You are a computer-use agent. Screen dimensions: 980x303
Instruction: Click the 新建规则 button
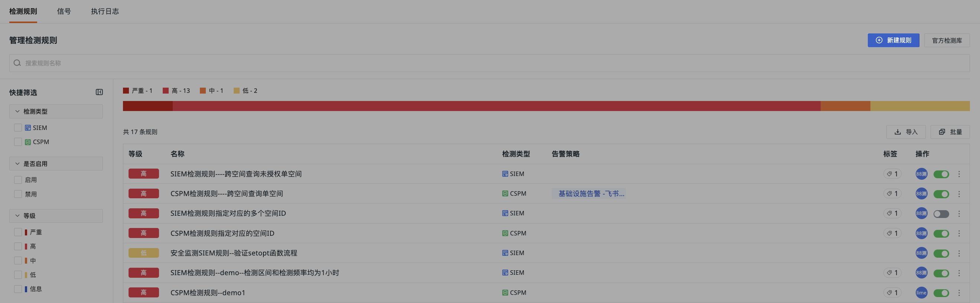pyautogui.click(x=893, y=40)
